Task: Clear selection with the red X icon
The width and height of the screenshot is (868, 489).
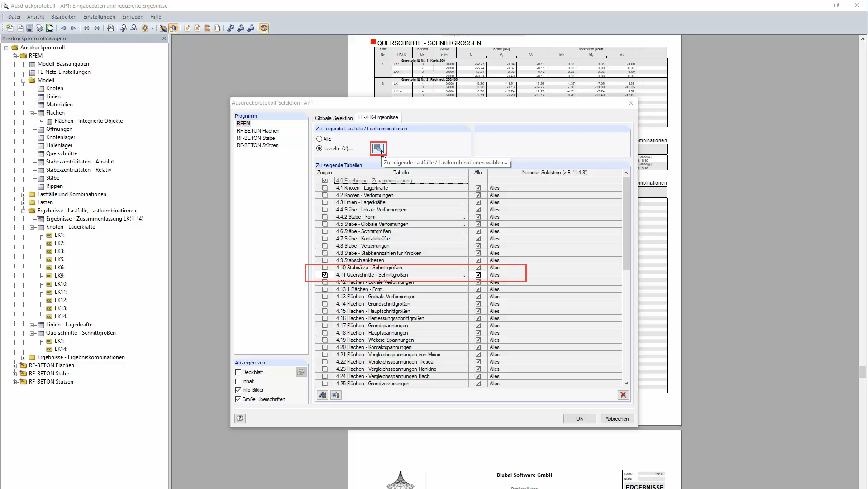Action: [x=624, y=395]
